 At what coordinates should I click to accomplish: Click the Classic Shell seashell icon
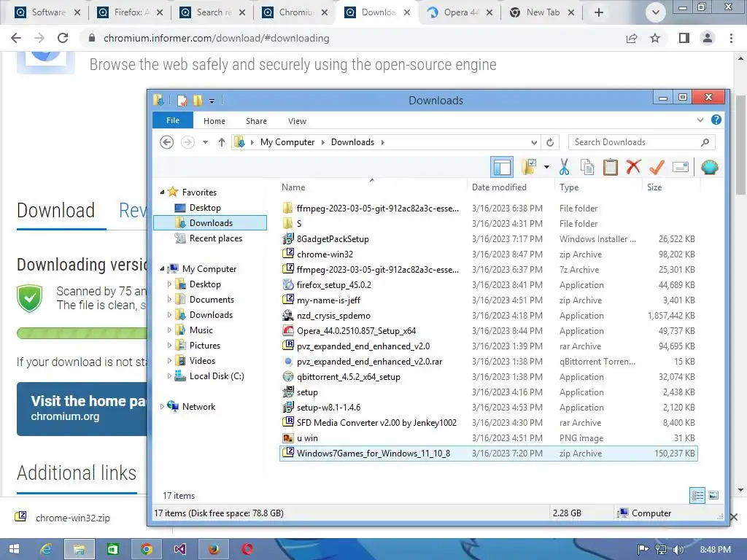point(709,167)
